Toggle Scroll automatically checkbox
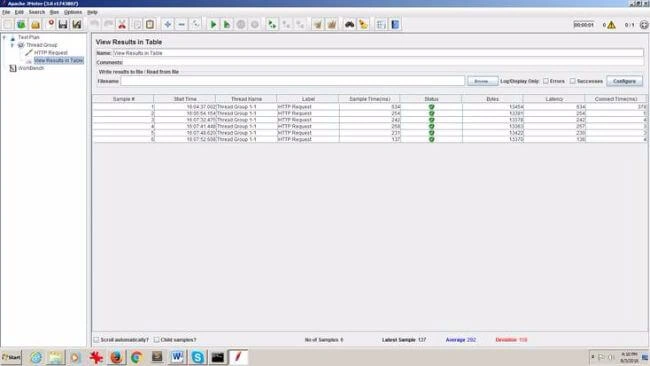The image size is (650, 366). click(97, 339)
